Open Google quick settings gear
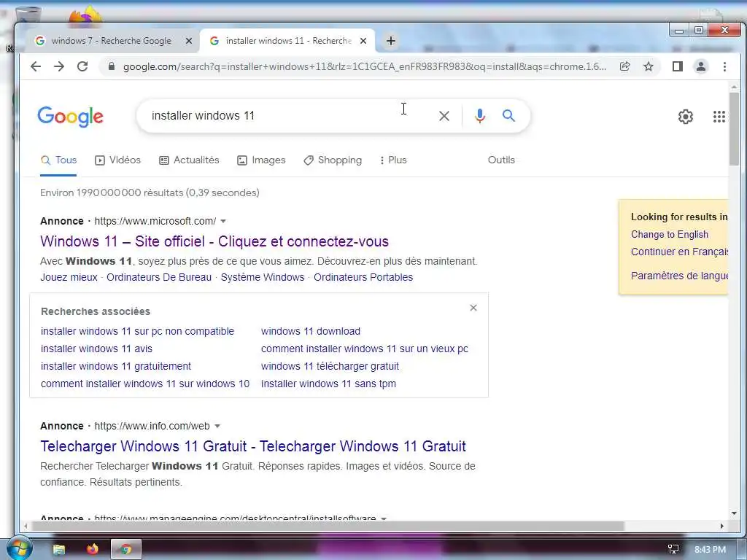This screenshot has width=747, height=560. tap(686, 117)
